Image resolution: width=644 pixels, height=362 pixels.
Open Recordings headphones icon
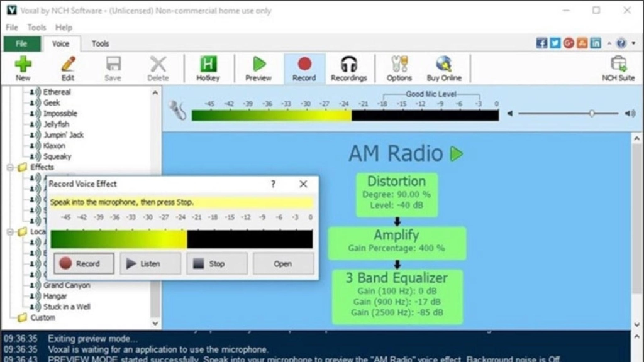pos(348,68)
